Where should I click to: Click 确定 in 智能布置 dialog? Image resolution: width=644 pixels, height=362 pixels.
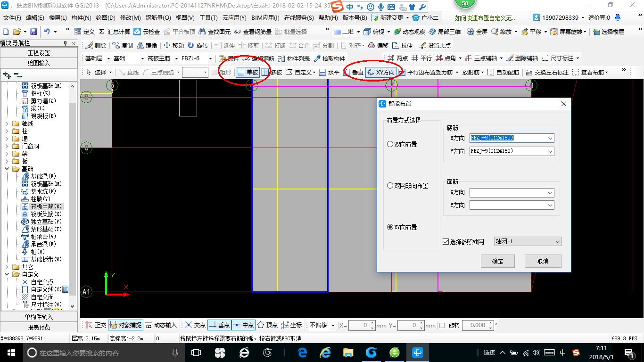tap(497, 261)
